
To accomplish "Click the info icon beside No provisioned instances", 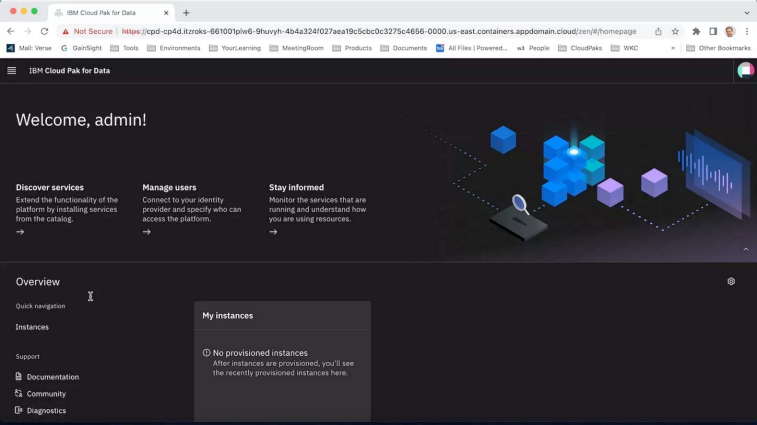I will [x=207, y=353].
